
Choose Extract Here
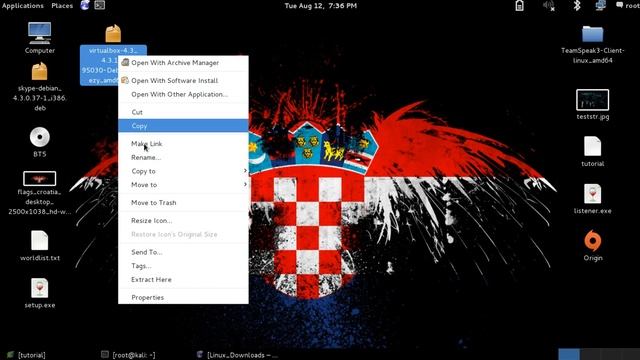click(x=183, y=280)
